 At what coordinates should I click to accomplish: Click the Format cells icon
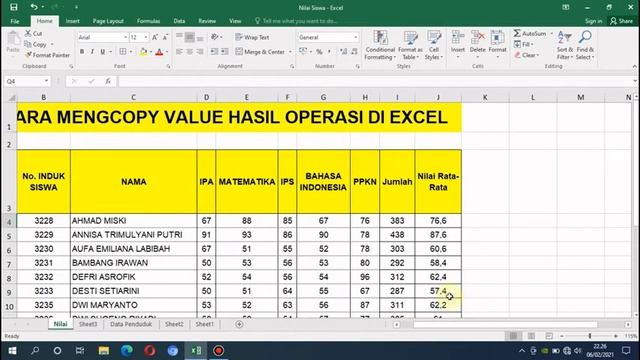(497, 38)
